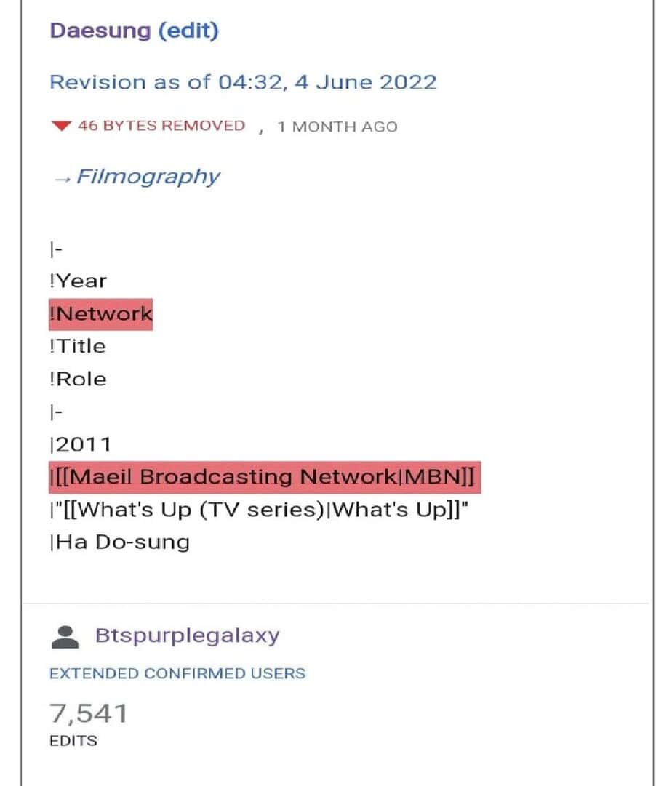
Task: Click the user avatar icon
Action: pyautogui.click(x=66, y=636)
